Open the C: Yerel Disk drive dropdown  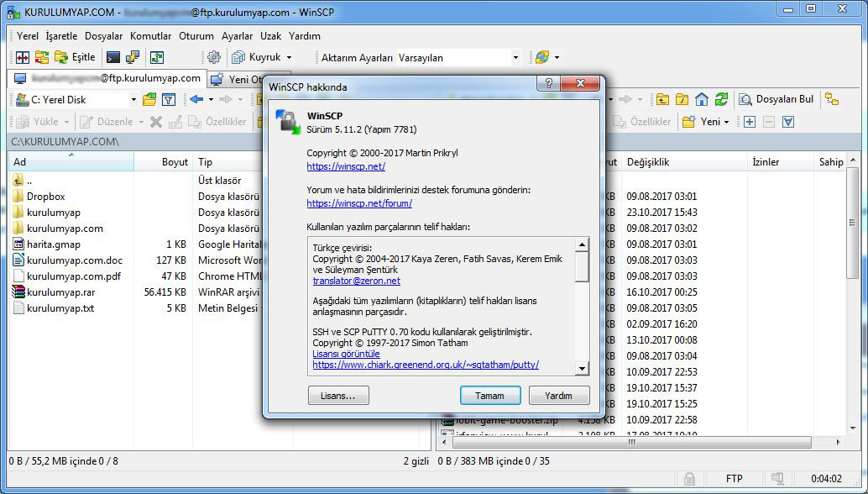click(x=133, y=100)
